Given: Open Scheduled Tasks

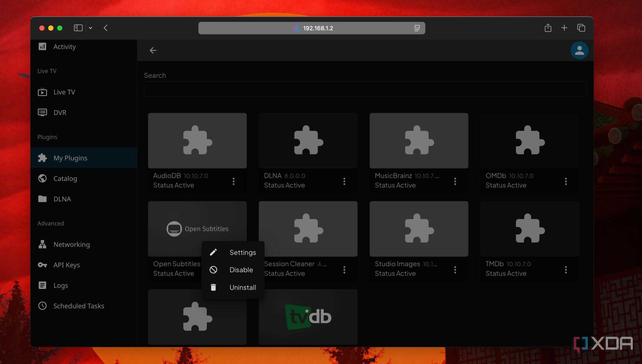Looking at the screenshot, I should click(x=84, y=306).
